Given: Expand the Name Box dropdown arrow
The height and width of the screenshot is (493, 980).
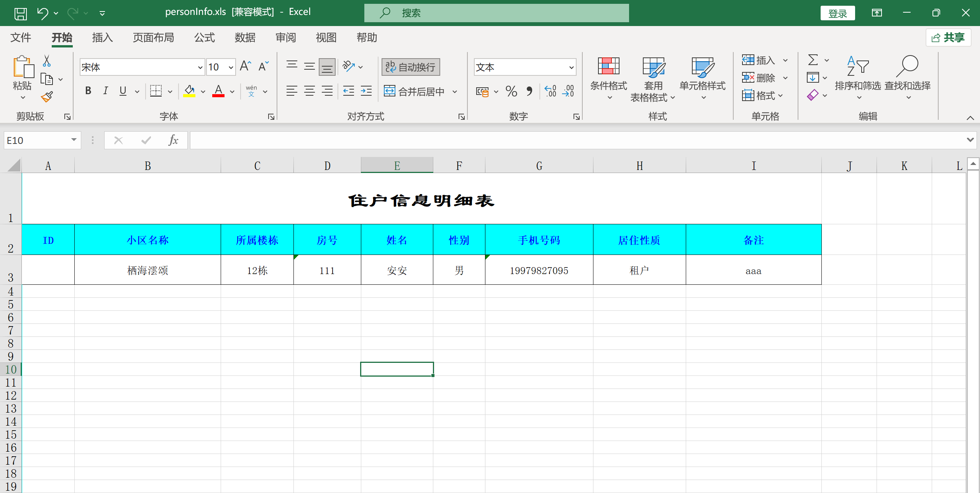Looking at the screenshot, I should pos(74,140).
